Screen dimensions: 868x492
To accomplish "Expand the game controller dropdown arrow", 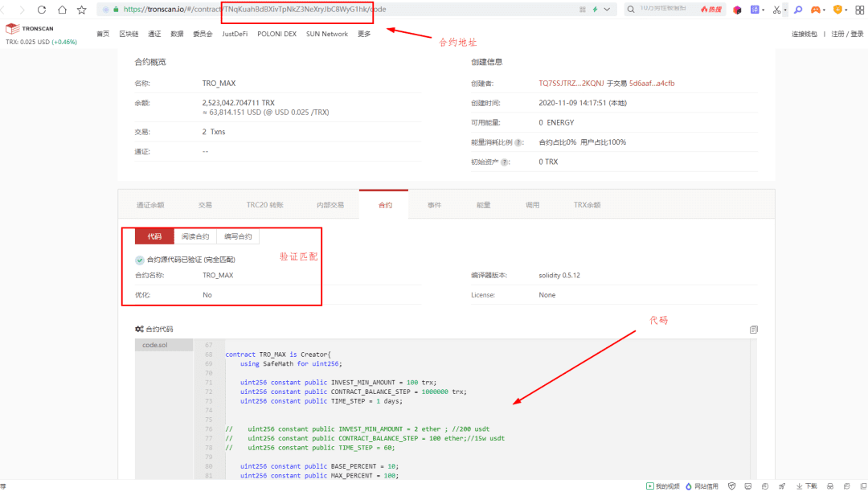I will (x=825, y=10).
